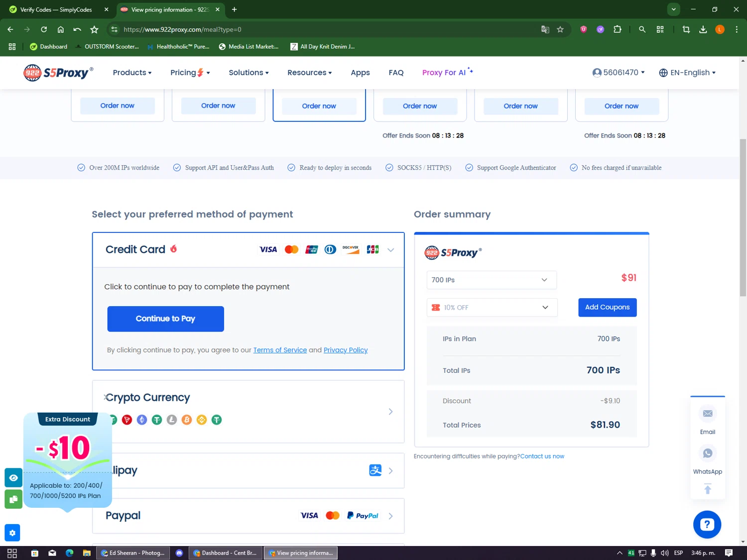Screen dimensions: 747x560
Task: Open All Day Knit Denim bookmark
Action: (x=323, y=47)
